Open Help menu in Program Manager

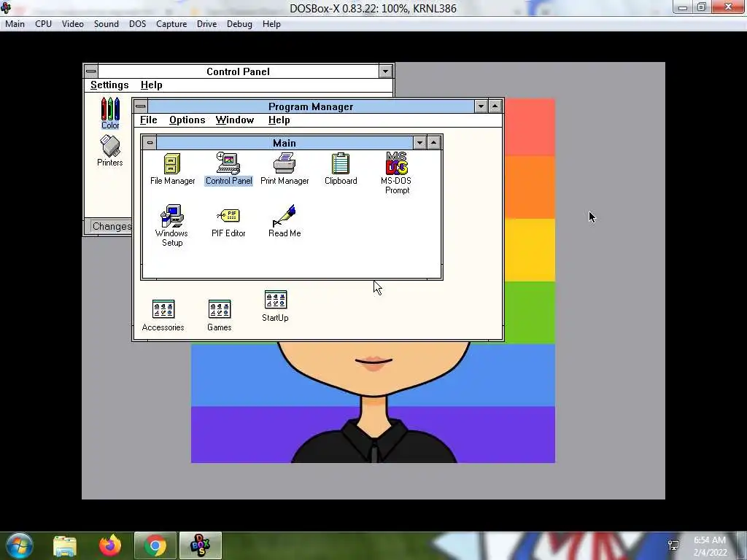click(279, 120)
